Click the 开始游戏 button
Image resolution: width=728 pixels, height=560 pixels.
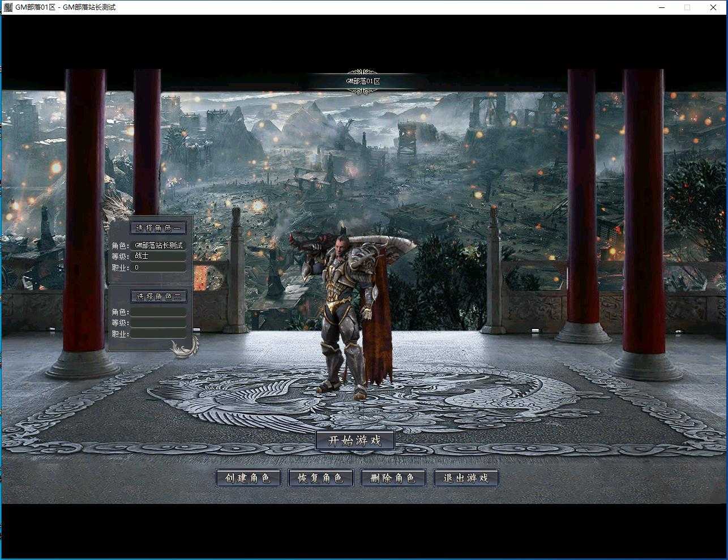coord(355,441)
